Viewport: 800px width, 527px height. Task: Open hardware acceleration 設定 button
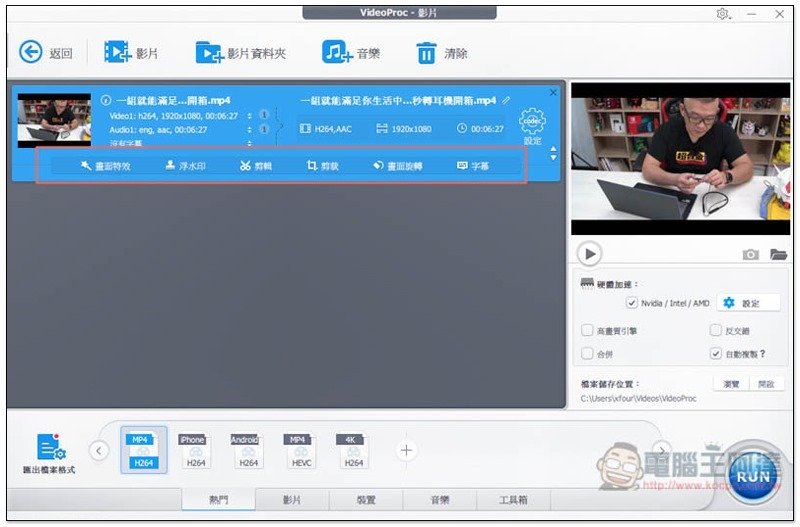point(748,303)
